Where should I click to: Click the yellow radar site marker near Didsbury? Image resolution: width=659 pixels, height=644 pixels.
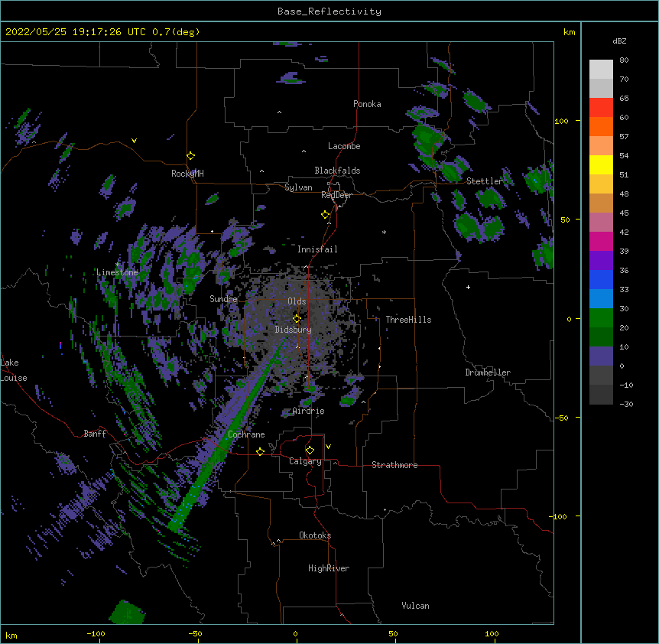[x=297, y=319]
